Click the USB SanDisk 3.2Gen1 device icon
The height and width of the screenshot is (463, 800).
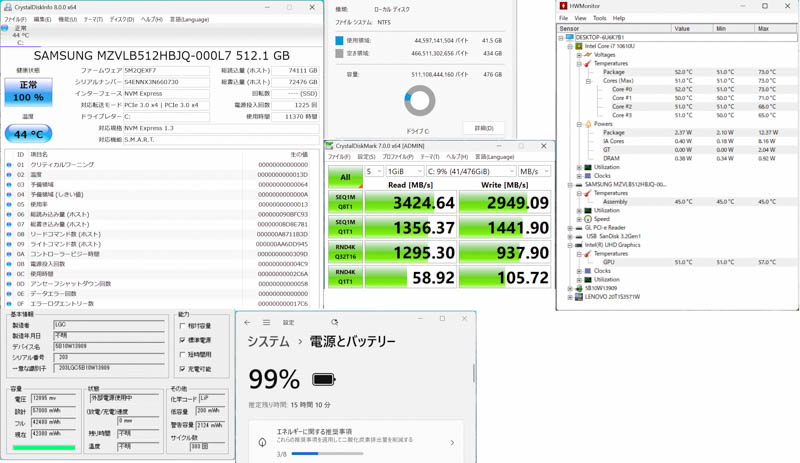[x=579, y=236]
